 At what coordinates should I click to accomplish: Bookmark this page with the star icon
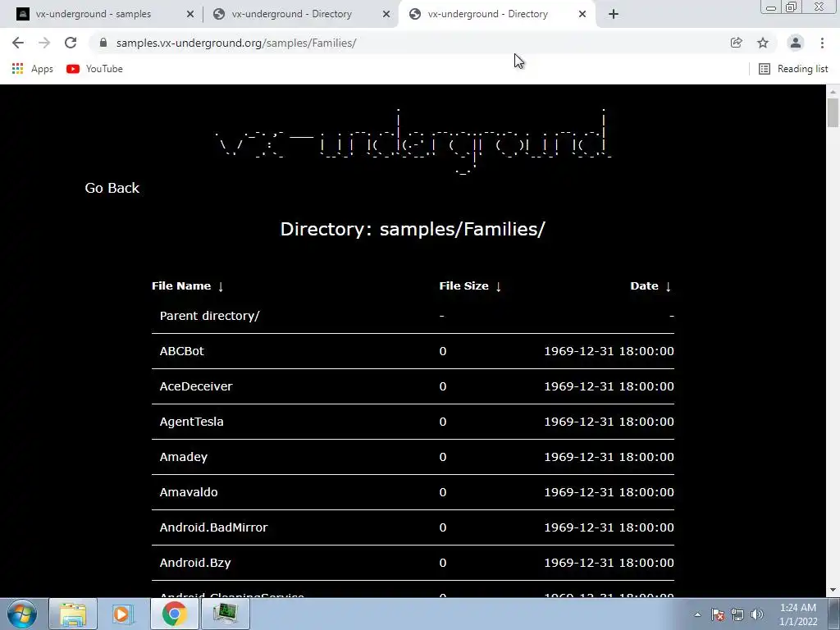click(763, 43)
